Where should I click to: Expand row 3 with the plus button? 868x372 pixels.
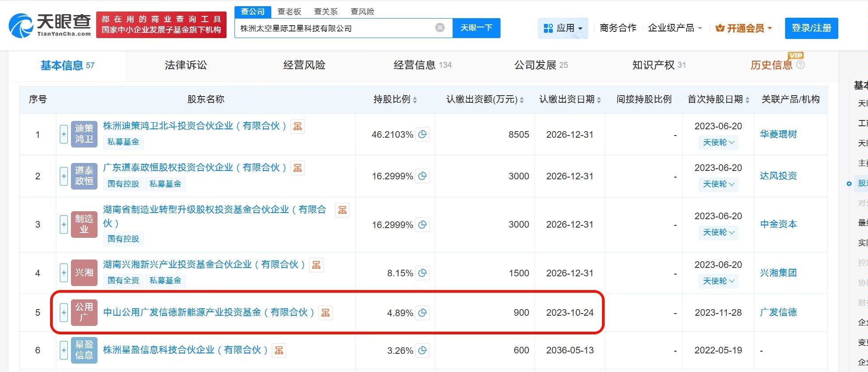[x=64, y=224]
